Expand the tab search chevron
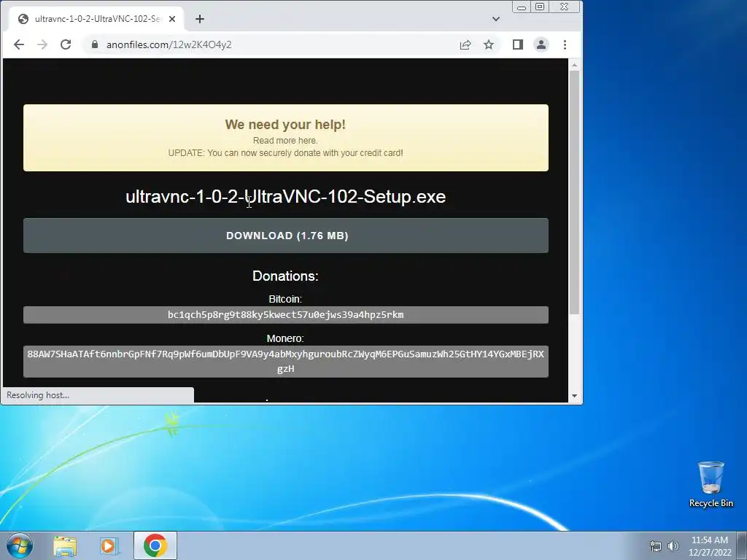747x560 pixels. pyautogui.click(x=496, y=19)
